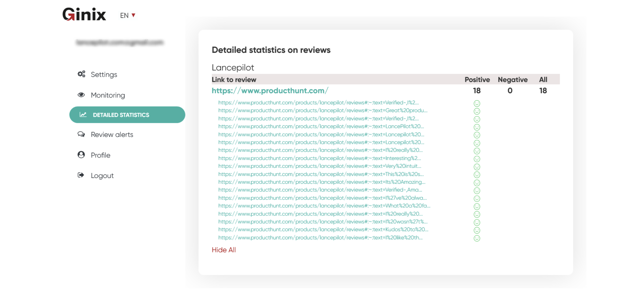Screen dimensions: 644x308
Task: Open the https://www.producthunt.com/ main link
Action: 270,91
